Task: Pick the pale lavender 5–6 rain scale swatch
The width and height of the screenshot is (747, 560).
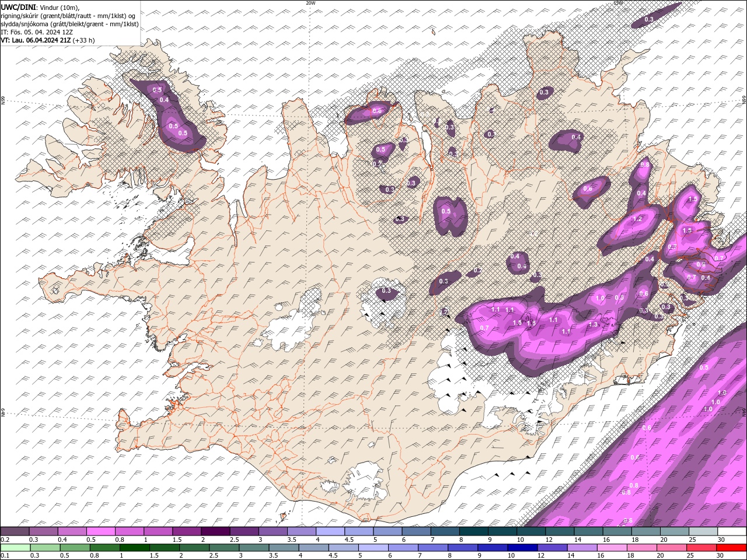Action: click(x=373, y=548)
